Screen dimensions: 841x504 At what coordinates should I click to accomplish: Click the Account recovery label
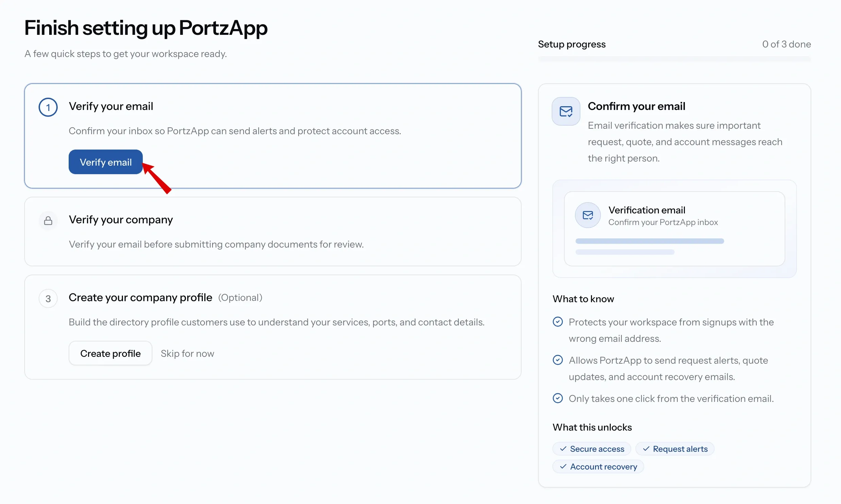tap(604, 466)
